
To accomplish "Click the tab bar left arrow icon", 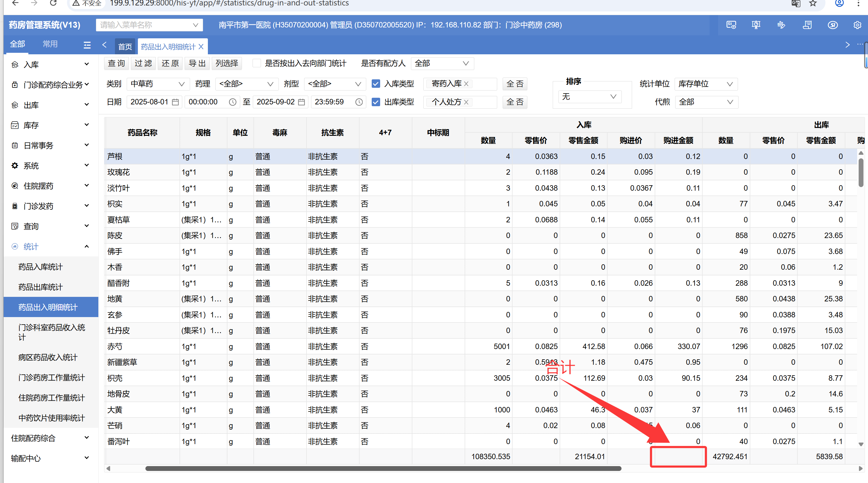I will point(104,45).
